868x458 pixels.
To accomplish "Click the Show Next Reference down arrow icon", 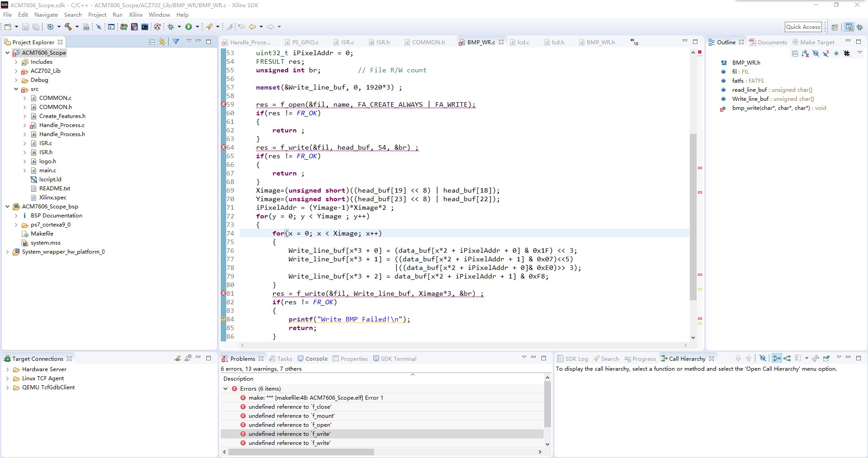I will point(738,359).
